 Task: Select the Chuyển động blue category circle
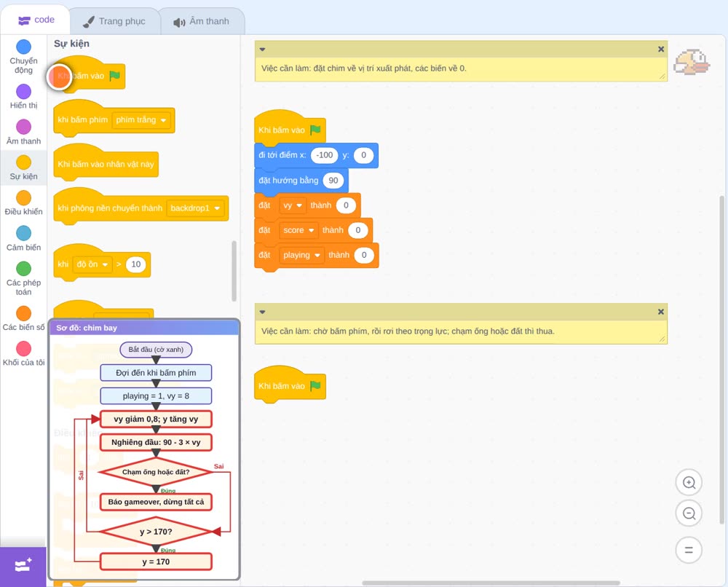pos(24,47)
